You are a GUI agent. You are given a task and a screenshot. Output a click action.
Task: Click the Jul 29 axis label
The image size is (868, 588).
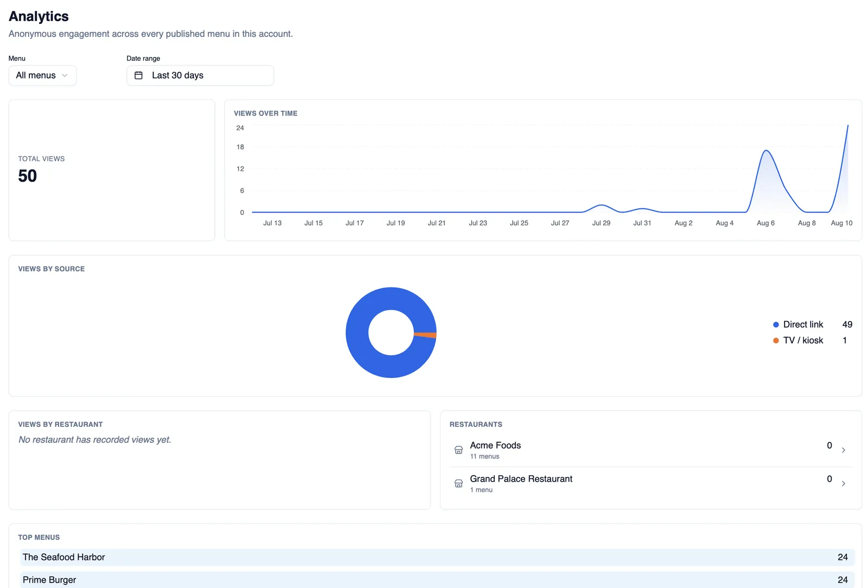pyautogui.click(x=601, y=223)
